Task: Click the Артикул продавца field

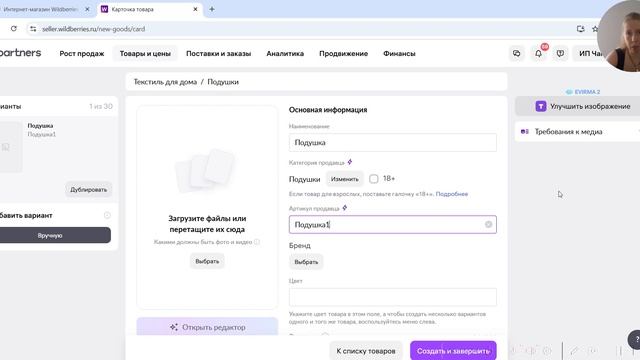Action: coord(393,224)
